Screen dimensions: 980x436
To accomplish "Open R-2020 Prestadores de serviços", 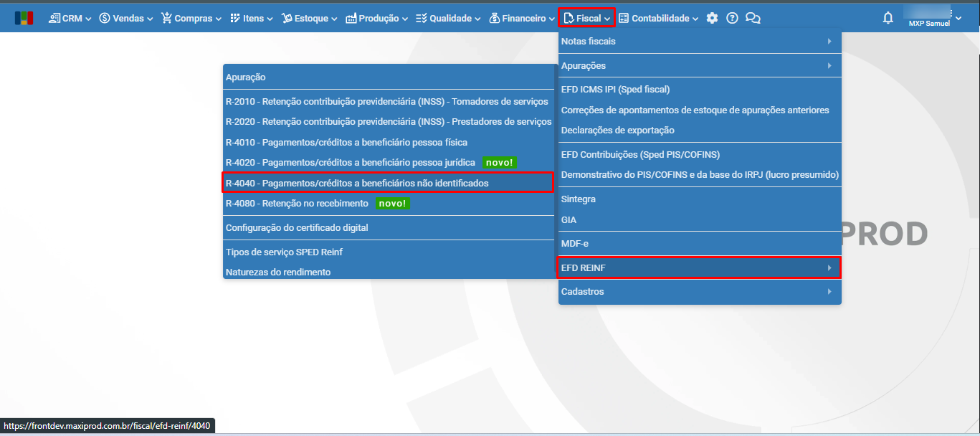I will (390, 122).
